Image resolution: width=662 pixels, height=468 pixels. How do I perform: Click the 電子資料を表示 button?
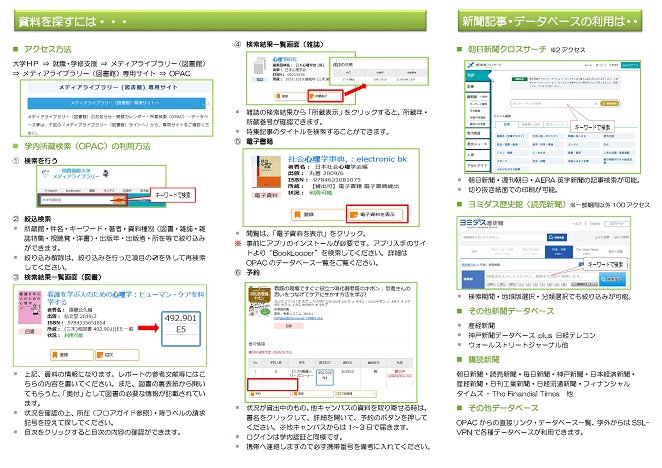click(x=377, y=214)
